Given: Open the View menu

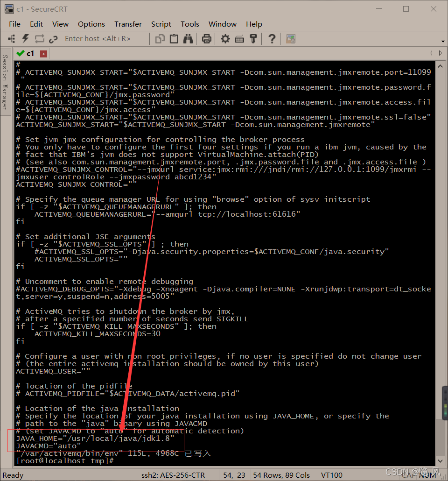Looking at the screenshot, I should (x=60, y=24).
